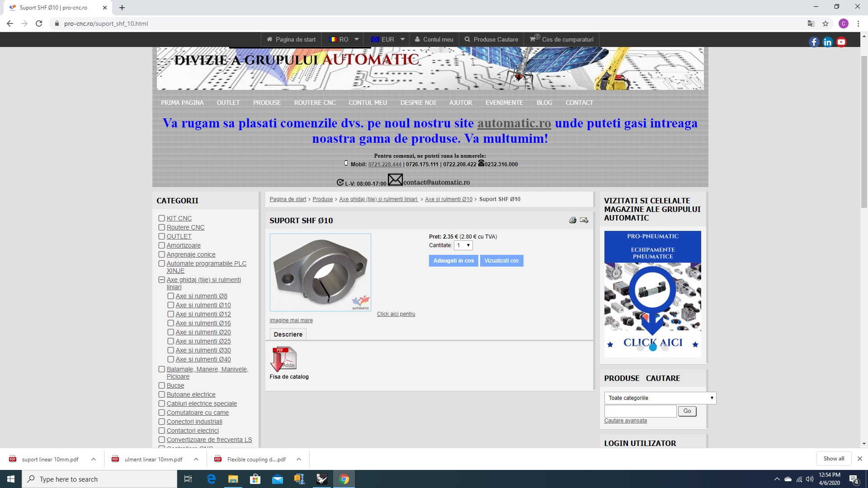Screen dimensions: 868x488
Task: Open the PDF Fisa de catalog icon
Action: coord(283,359)
